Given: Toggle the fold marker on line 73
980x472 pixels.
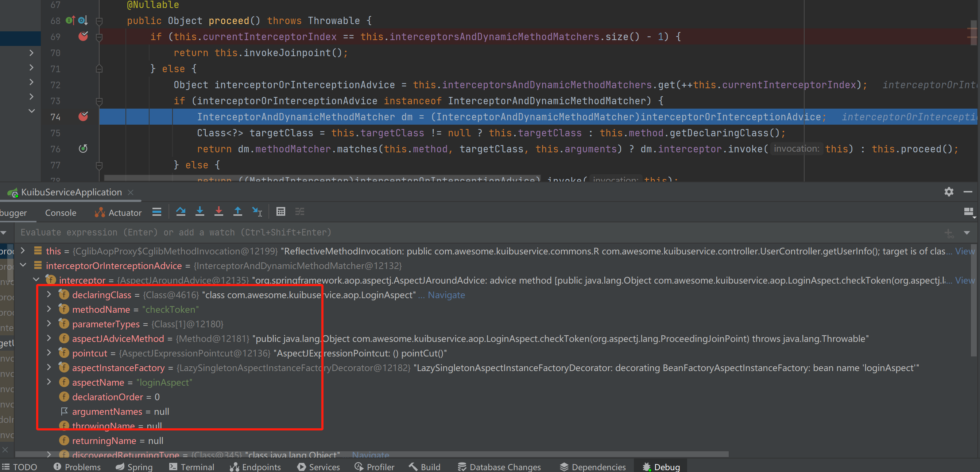Looking at the screenshot, I should pyautogui.click(x=99, y=101).
